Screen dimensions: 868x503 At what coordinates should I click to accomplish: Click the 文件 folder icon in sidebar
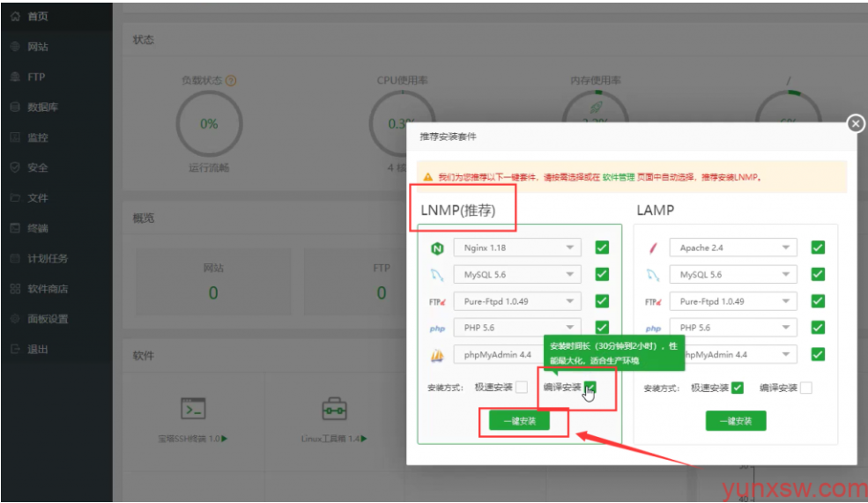coord(15,197)
